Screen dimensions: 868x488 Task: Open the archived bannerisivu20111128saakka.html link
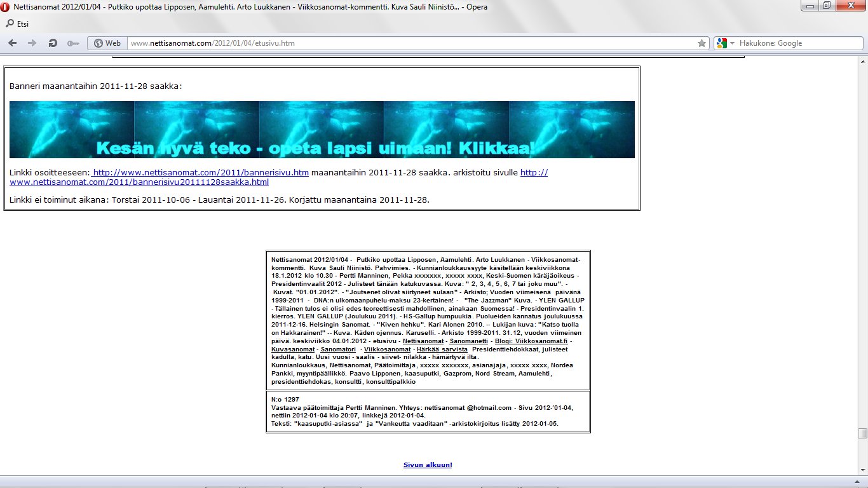[139, 182]
